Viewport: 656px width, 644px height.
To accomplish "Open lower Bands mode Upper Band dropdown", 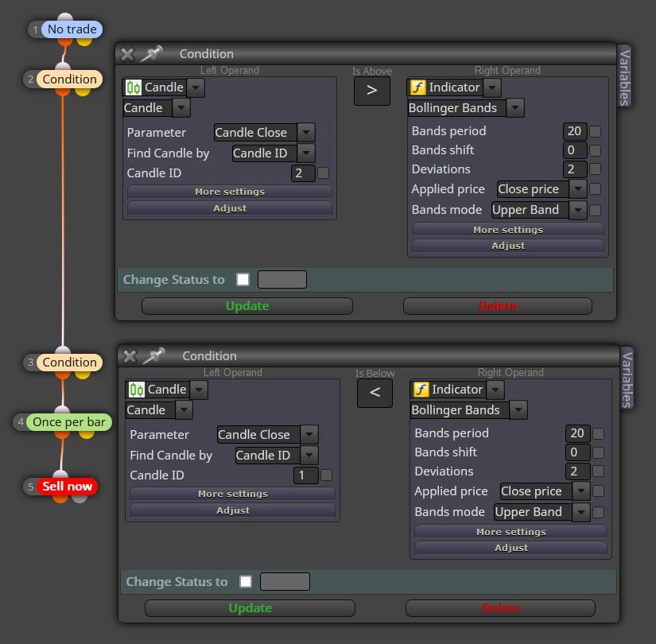I will [580, 512].
